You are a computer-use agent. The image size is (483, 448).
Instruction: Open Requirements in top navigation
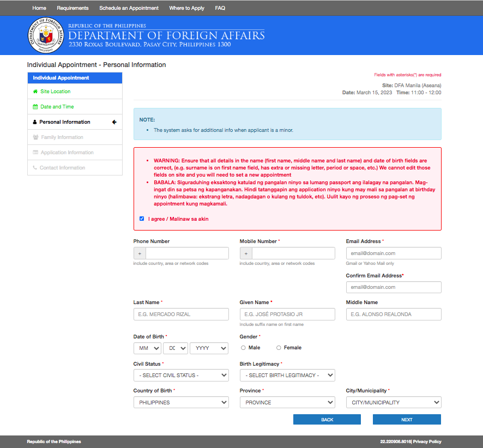pos(73,8)
